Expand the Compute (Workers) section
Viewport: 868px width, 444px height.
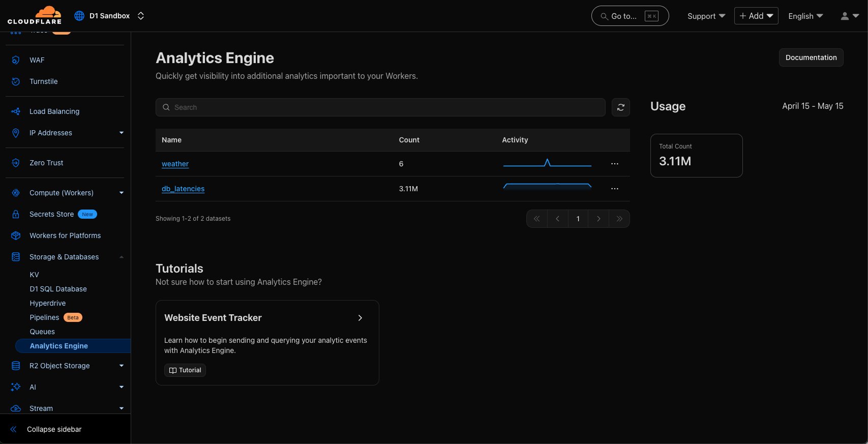pos(122,193)
